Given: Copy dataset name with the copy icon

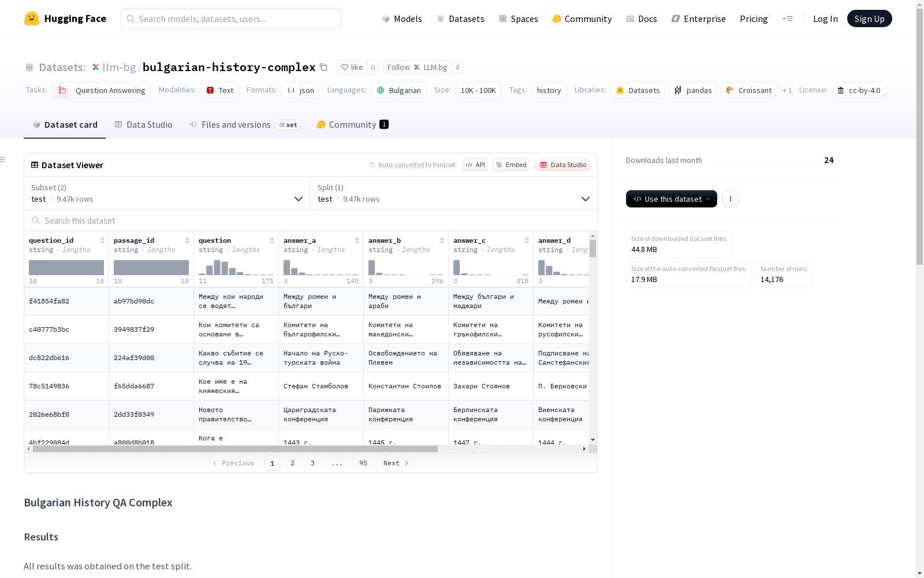Looking at the screenshot, I should click(x=324, y=68).
